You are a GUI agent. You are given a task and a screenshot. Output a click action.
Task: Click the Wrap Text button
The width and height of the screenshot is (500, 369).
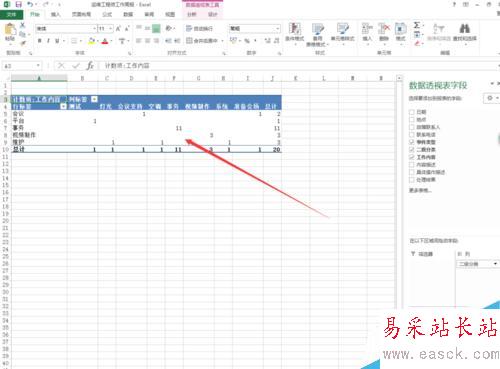coord(199,29)
